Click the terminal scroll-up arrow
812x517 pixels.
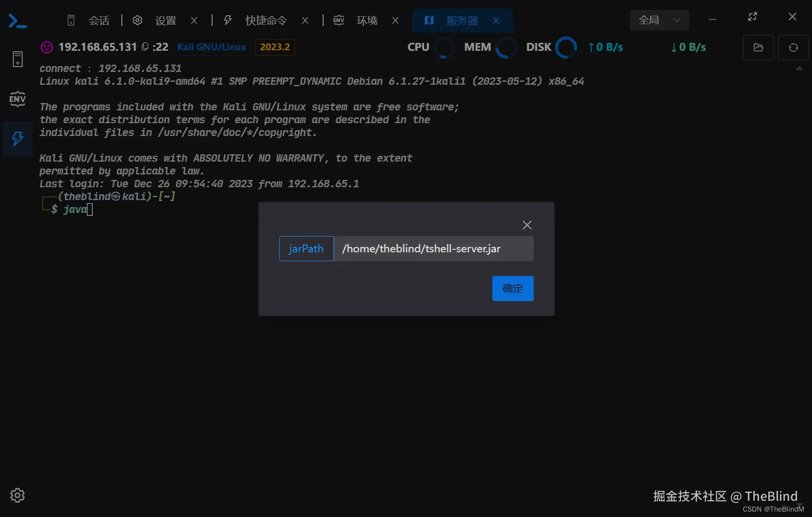[799, 69]
